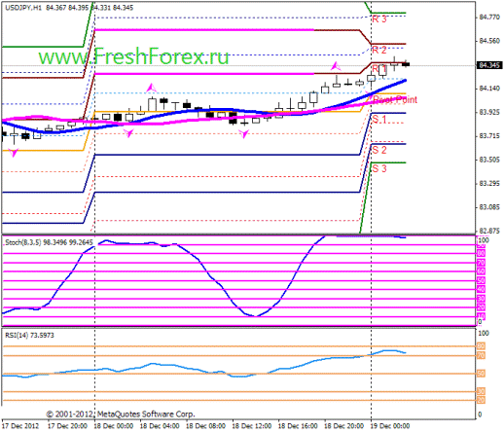
Task: Click the 0 level on RSI axis
Action: [480, 414]
